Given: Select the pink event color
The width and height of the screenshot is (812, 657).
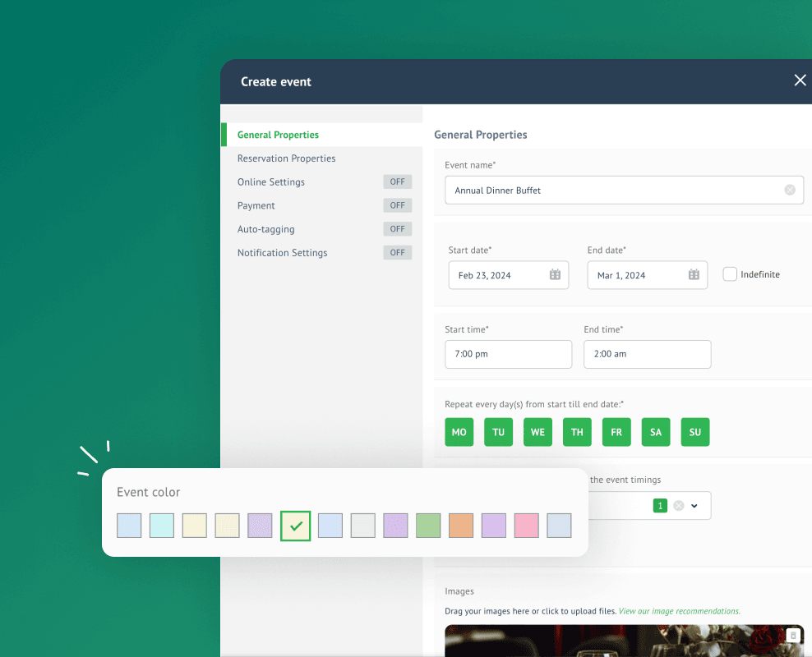Looking at the screenshot, I should click(526, 526).
